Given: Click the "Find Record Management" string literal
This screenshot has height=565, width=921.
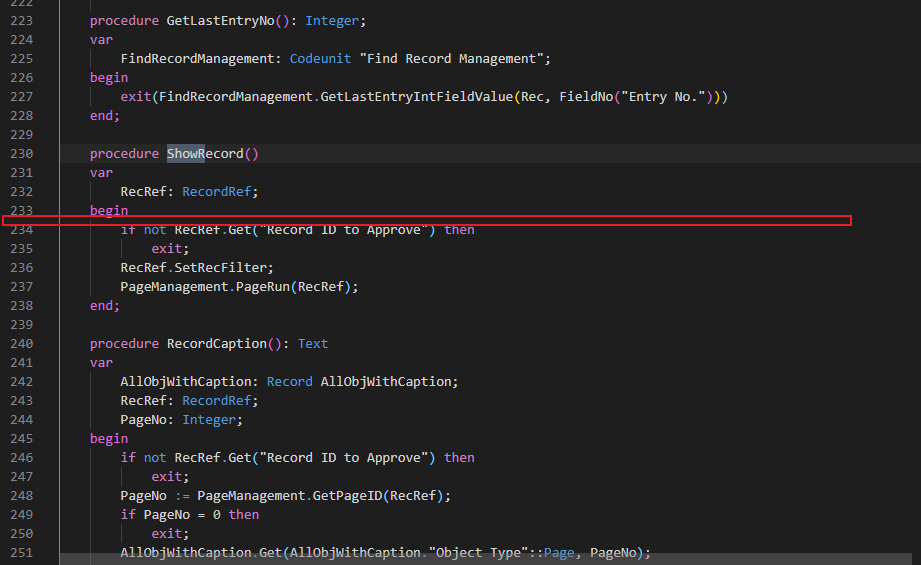Looking at the screenshot, I should coord(451,59).
